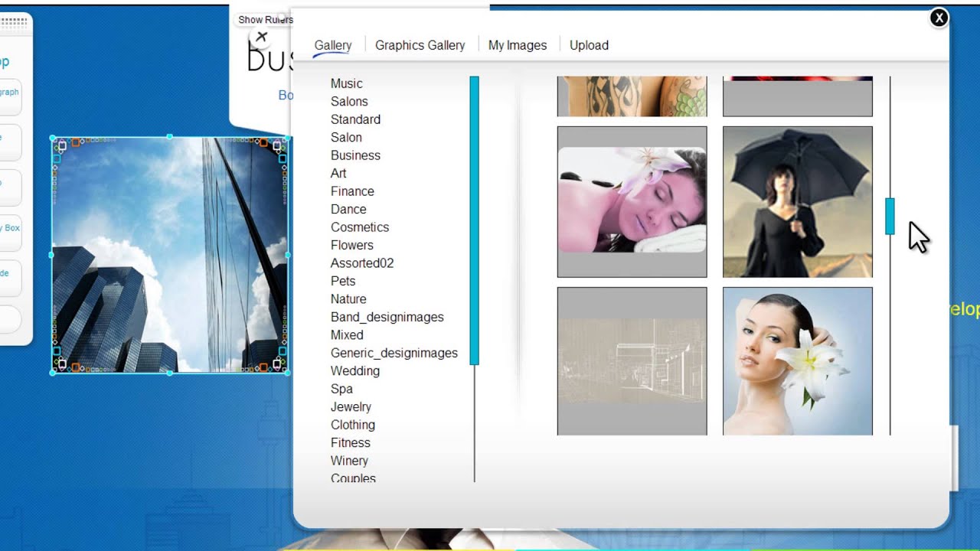Open the Band_designimages category
This screenshot has height=551, width=980.
point(387,317)
